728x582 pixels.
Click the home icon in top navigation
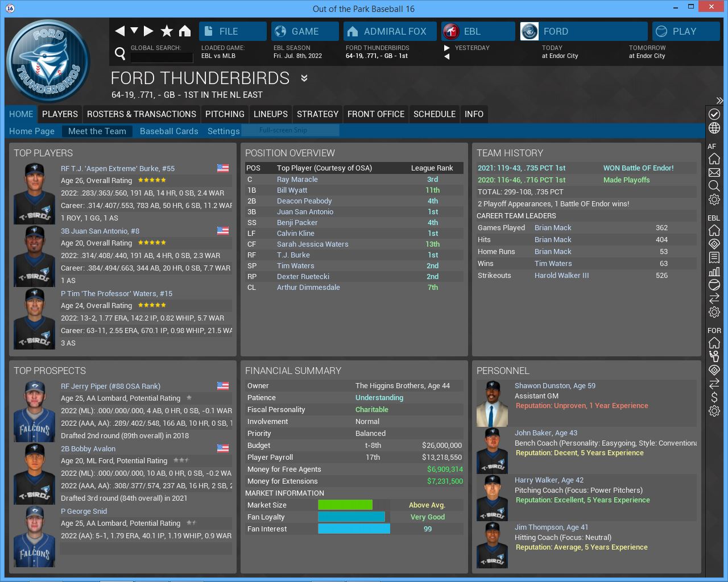pyautogui.click(x=185, y=31)
